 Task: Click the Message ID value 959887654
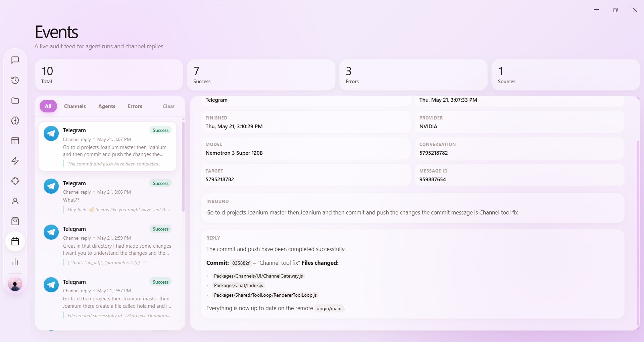coord(433,180)
